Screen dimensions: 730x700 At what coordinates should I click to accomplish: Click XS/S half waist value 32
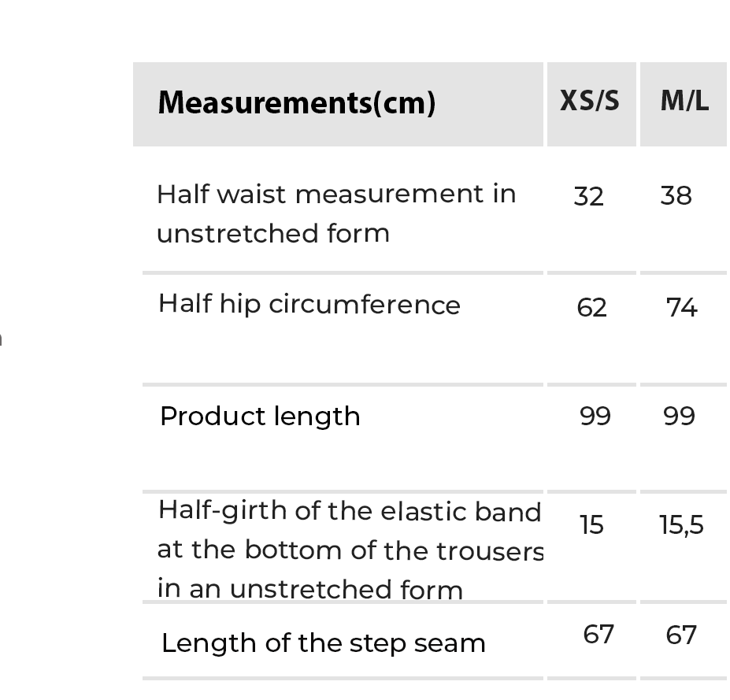point(589,196)
